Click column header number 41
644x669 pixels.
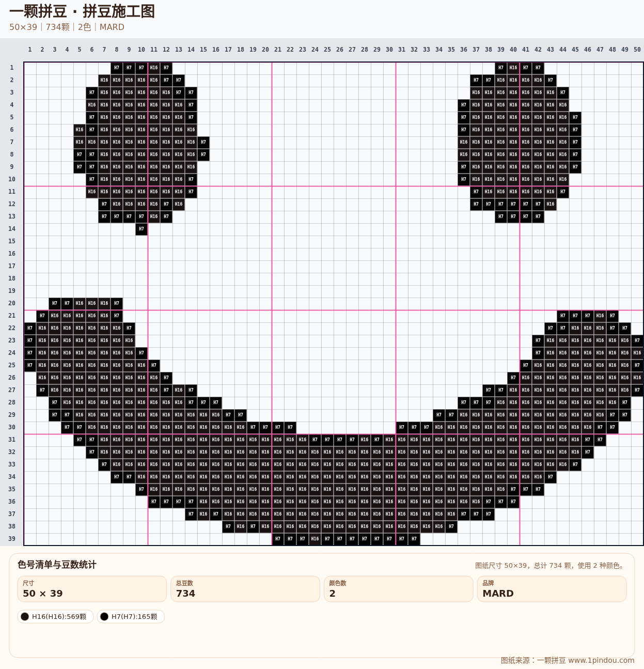pos(526,50)
